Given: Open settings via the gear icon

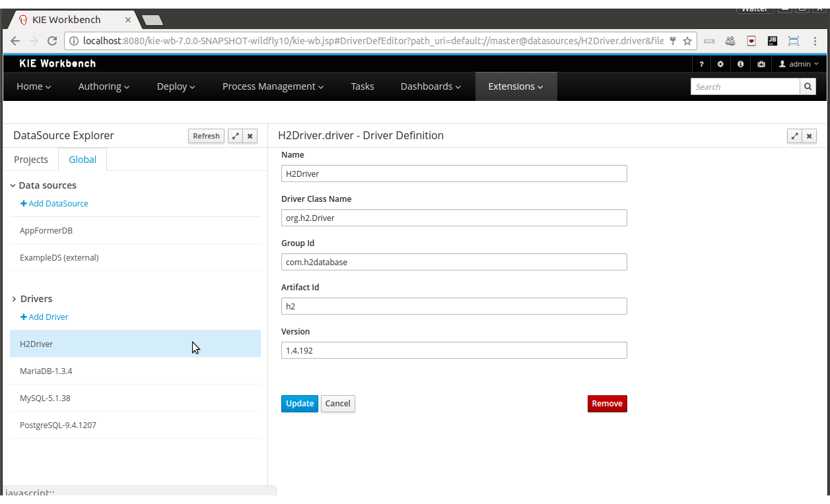Looking at the screenshot, I should click(720, 64).
